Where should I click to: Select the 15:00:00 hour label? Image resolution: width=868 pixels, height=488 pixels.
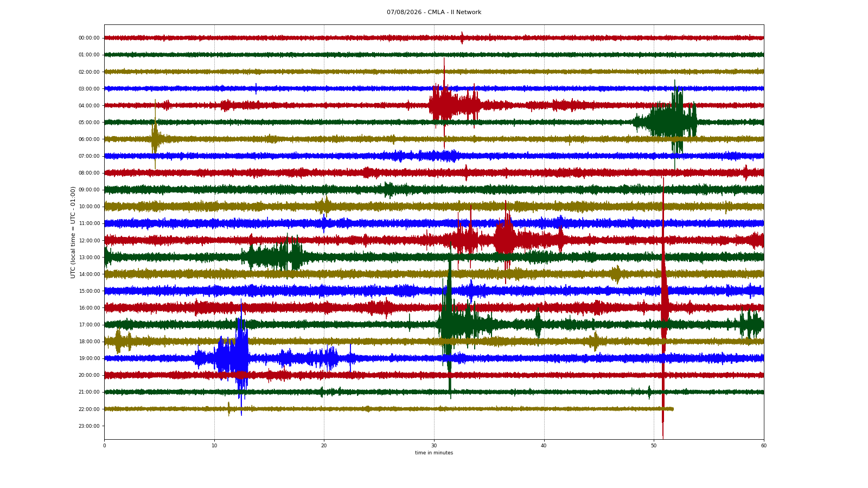89,291
